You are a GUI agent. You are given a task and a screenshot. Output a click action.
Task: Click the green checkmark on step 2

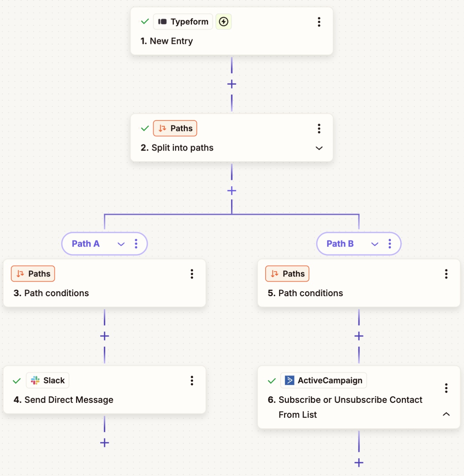pyautogui.click(x=145, y=128)
